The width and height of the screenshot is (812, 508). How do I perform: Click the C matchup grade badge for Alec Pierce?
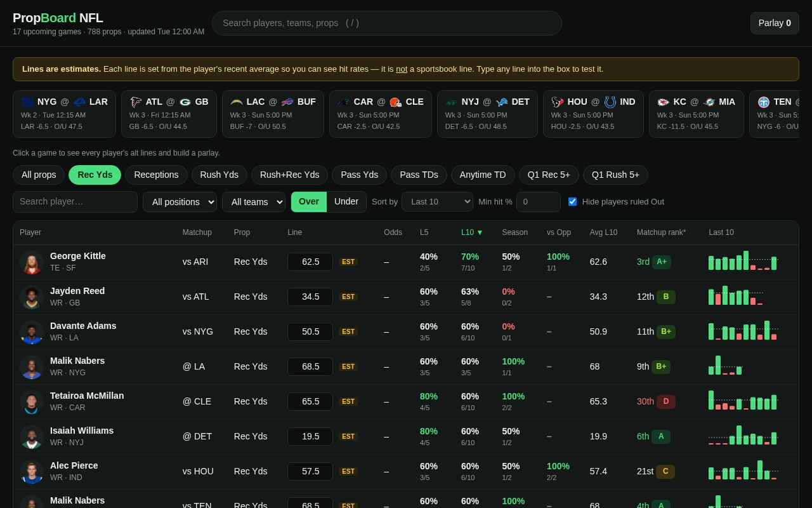(x=665, y=471)
